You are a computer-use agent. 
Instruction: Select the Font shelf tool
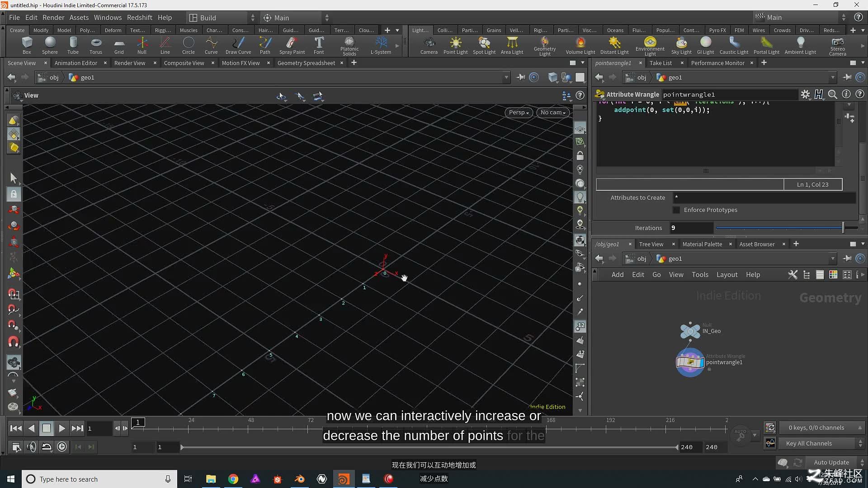tap(319, 45)
